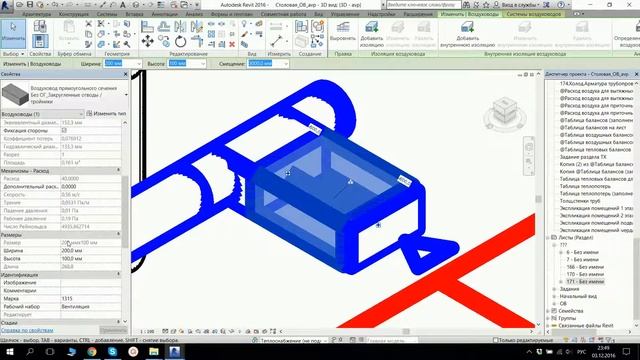Screen dimensions: 640x360
Task: Click the Properties palette toggle icon in ribbon
Action: point(40,41)
